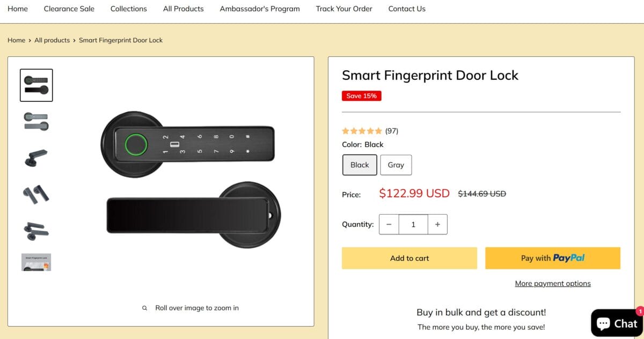The image size is (644, 339).
Task: Open Track Your Order
Action: pyautogui.click(x=343, y=9)
